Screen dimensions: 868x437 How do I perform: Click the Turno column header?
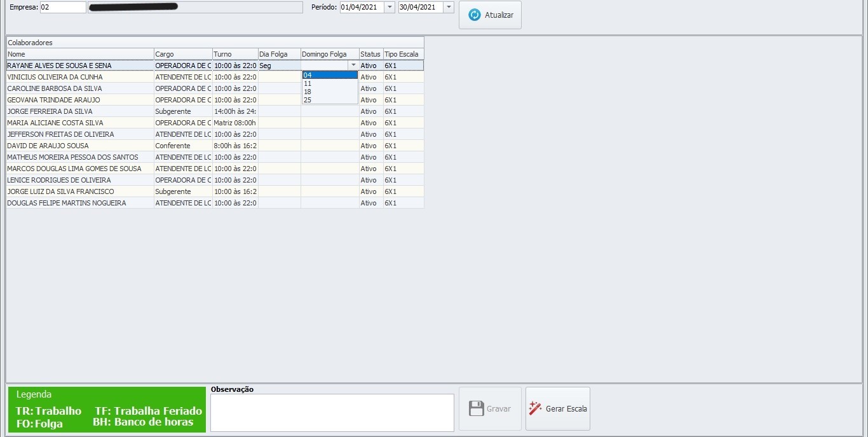(x=235, y=54)
